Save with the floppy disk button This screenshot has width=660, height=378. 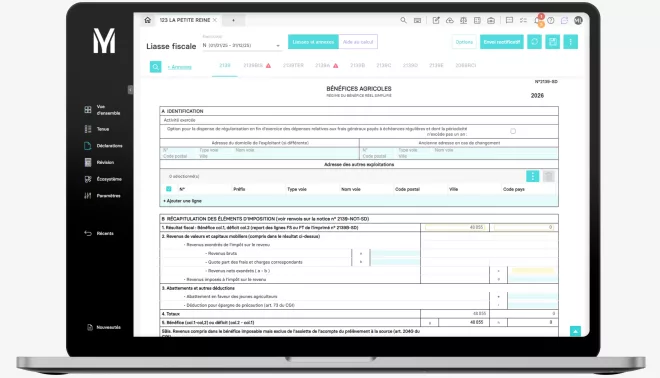[x=553, y=42]
